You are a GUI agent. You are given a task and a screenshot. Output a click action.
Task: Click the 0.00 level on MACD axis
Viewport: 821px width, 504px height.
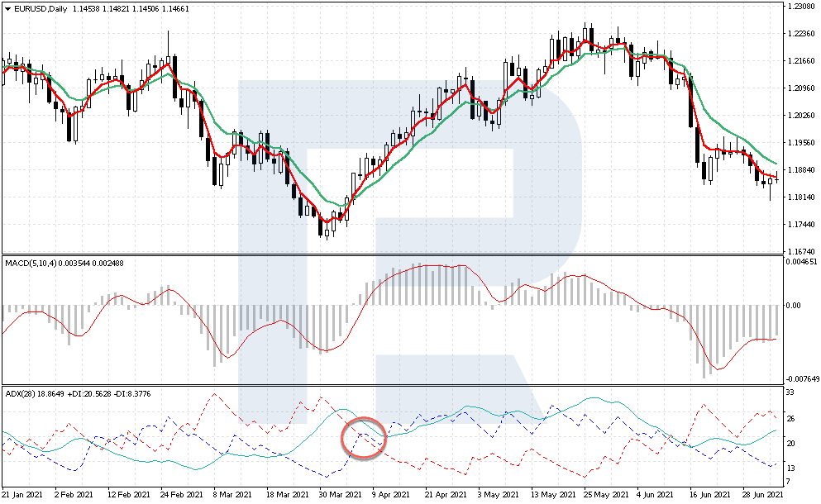(792, 306)
